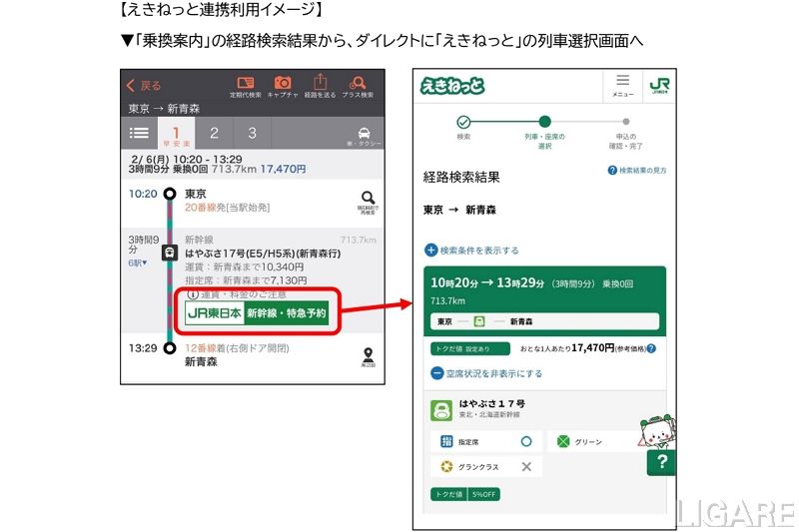Open the えきねっと メニュー hamburger

[622, 85]
